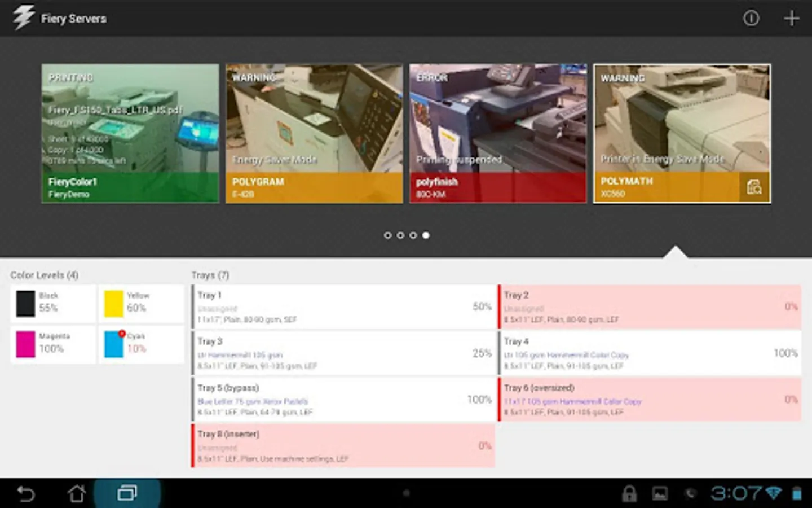
Task: Tap the red alert badge on Cyan
Action: point(121,334)
